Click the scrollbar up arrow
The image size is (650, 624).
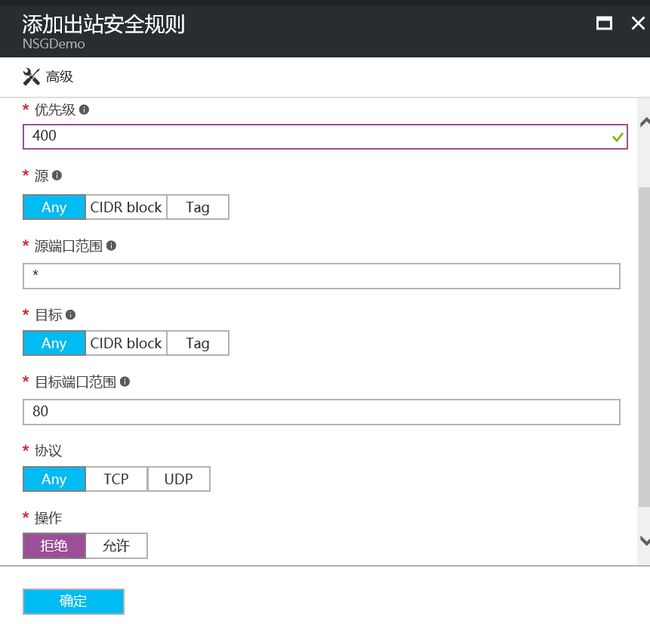(x=644, y=122)
